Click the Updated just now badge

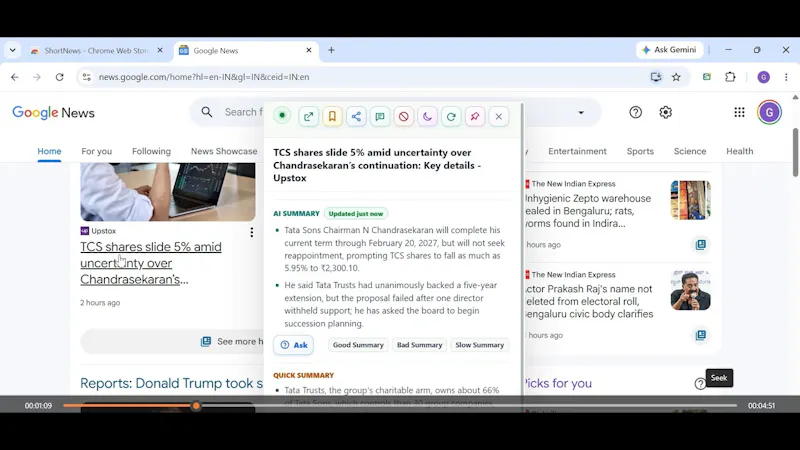[356, 214]
